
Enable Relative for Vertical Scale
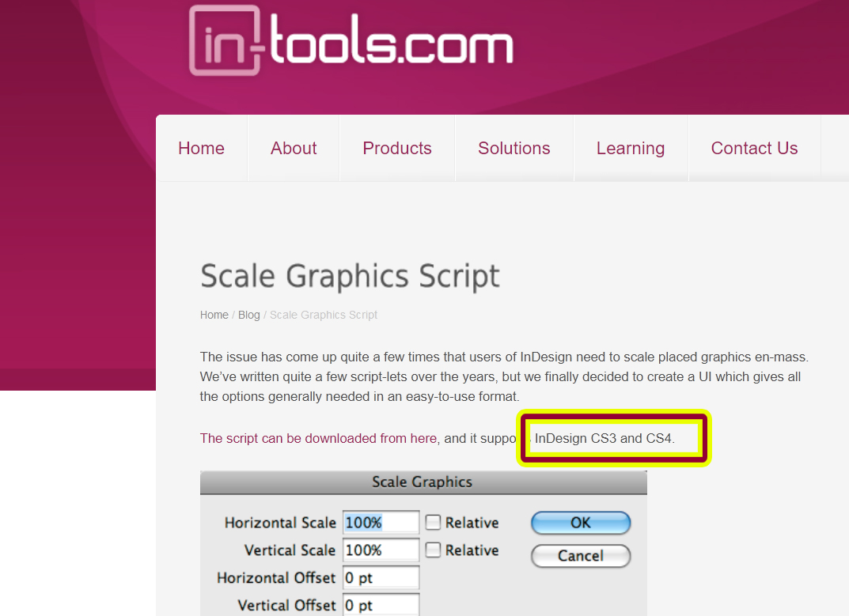433,550
